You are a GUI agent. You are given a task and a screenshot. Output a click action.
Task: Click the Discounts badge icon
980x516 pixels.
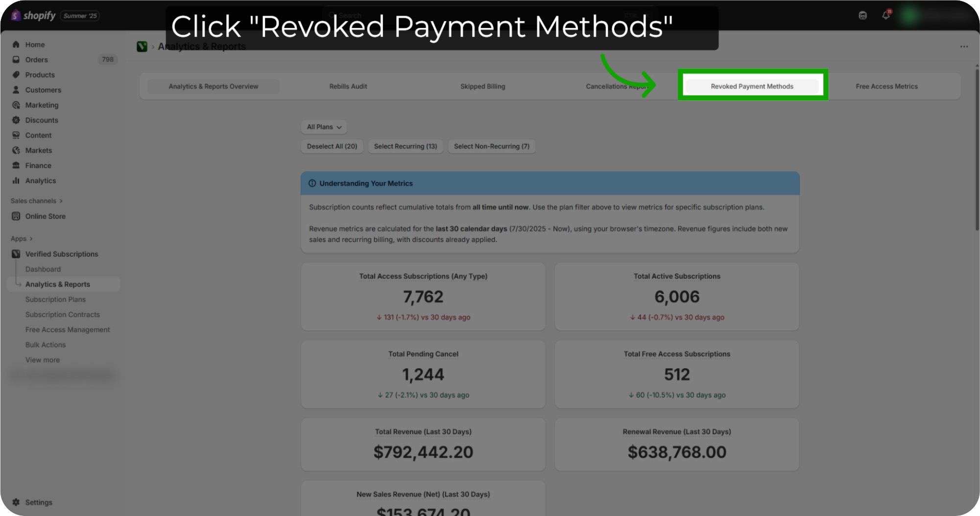pos(16,120)
